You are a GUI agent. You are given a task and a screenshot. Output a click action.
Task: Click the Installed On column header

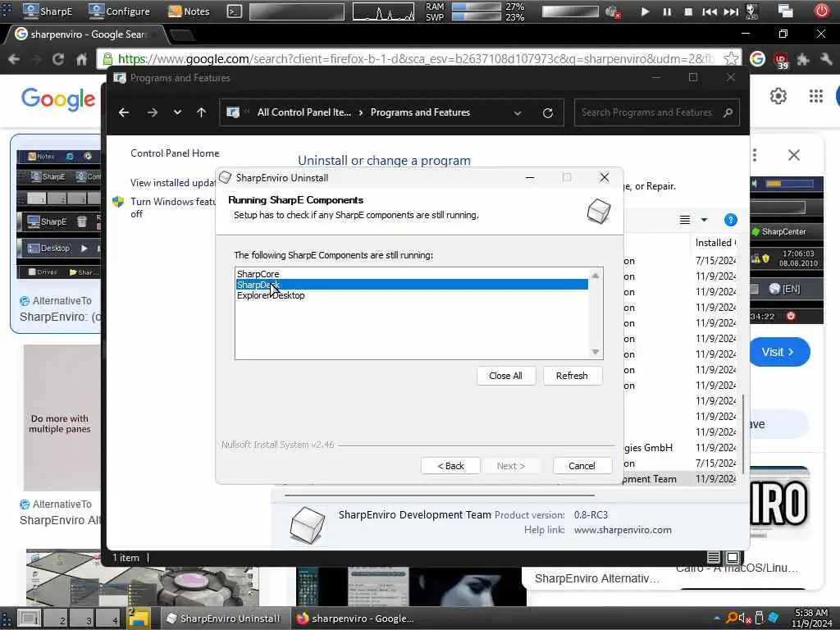714,243
